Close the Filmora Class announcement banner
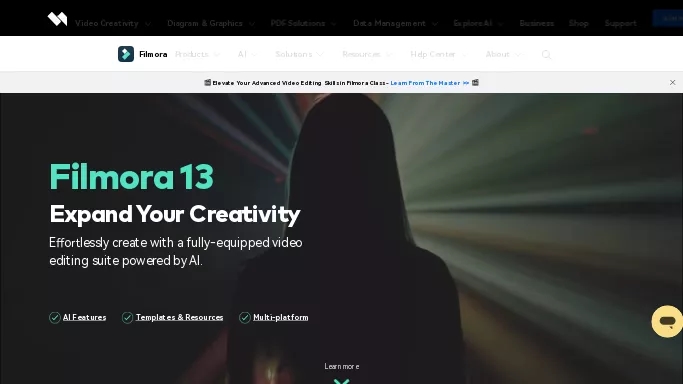 (x=673, y=82)
